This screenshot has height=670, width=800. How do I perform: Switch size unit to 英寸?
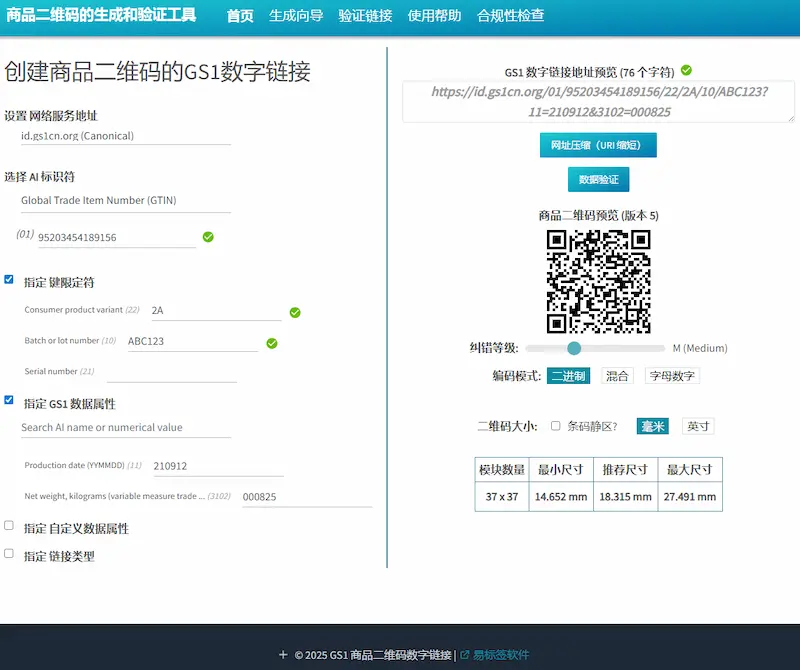(698, 426)
